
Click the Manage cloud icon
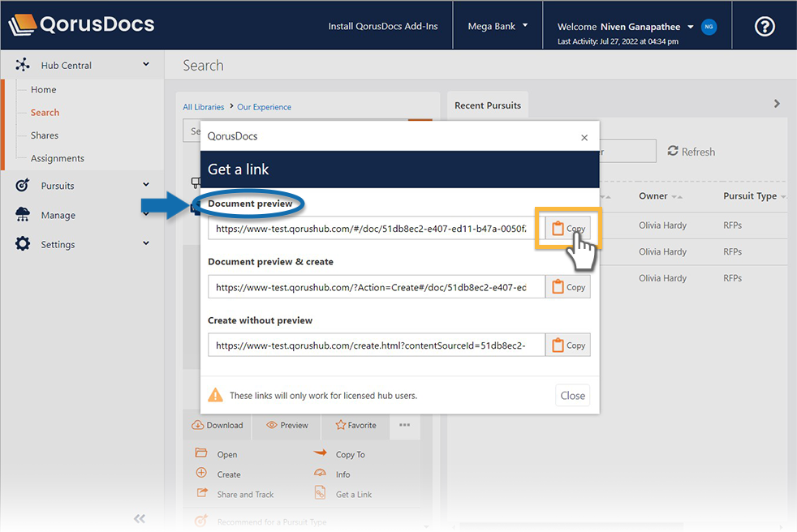click(23, 214)
